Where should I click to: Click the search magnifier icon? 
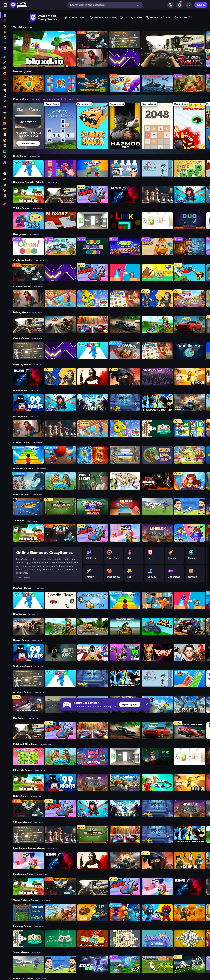tap(138, 5)
